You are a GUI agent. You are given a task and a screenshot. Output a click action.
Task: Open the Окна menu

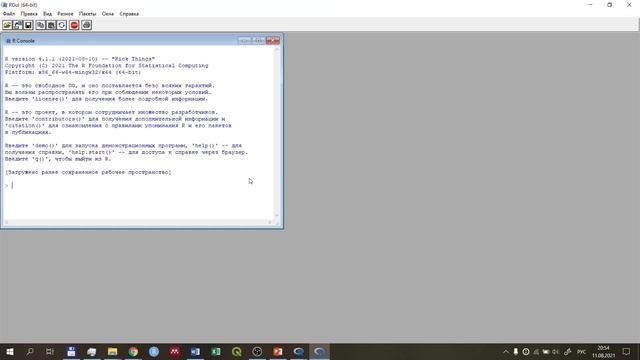(108, 14)
